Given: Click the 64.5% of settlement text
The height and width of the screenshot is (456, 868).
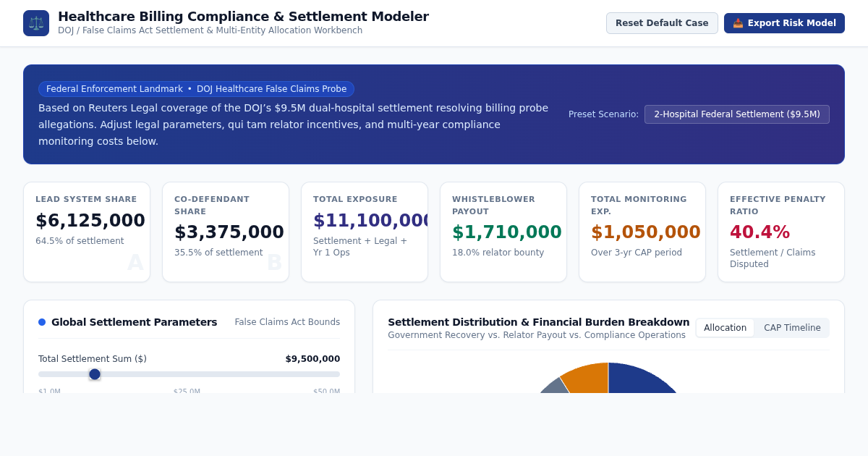Looking at the screenshot, I should click(x=80, y=241).
